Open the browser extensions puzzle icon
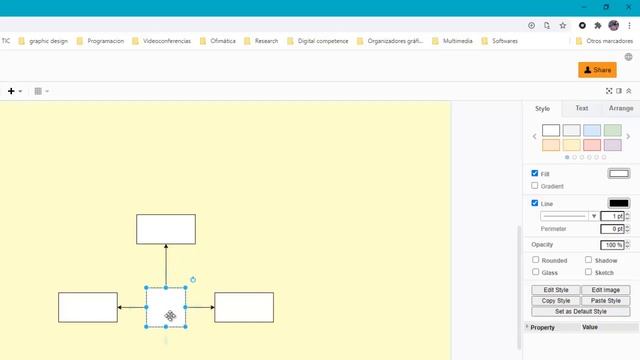 598,25
